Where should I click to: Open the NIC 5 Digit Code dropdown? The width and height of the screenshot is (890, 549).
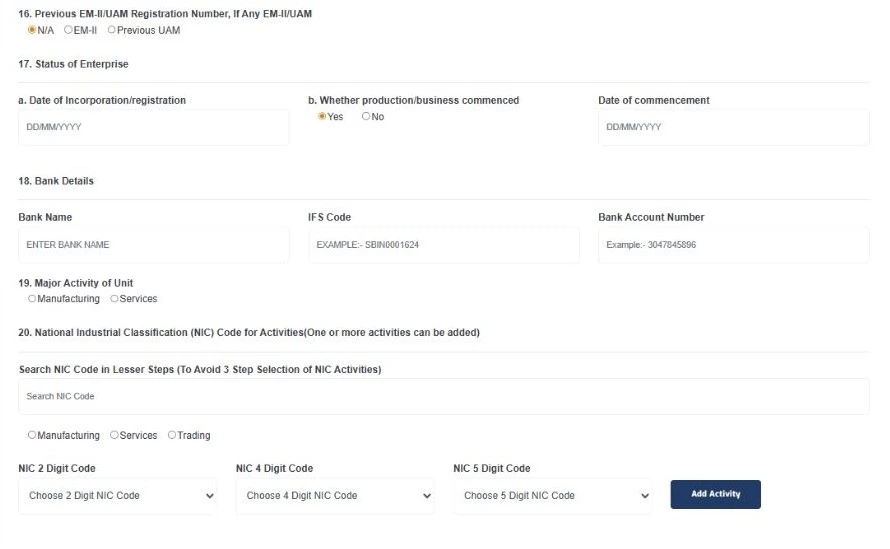(552, 496)
